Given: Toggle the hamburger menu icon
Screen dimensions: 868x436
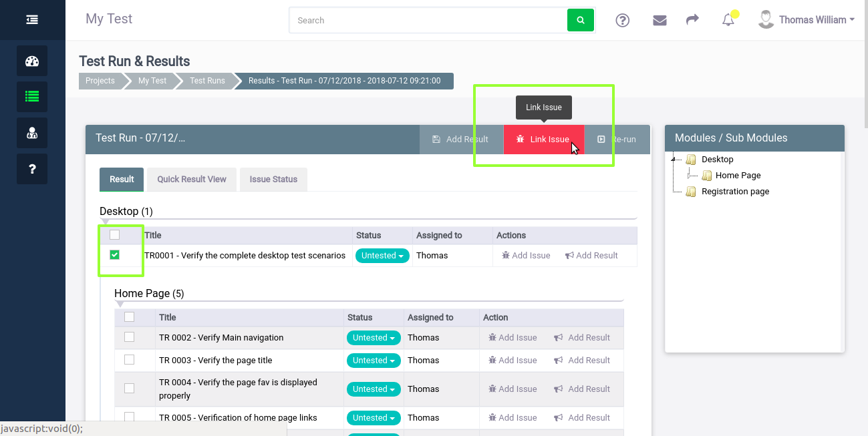Looking at the screenshot, I should [32, 20].
